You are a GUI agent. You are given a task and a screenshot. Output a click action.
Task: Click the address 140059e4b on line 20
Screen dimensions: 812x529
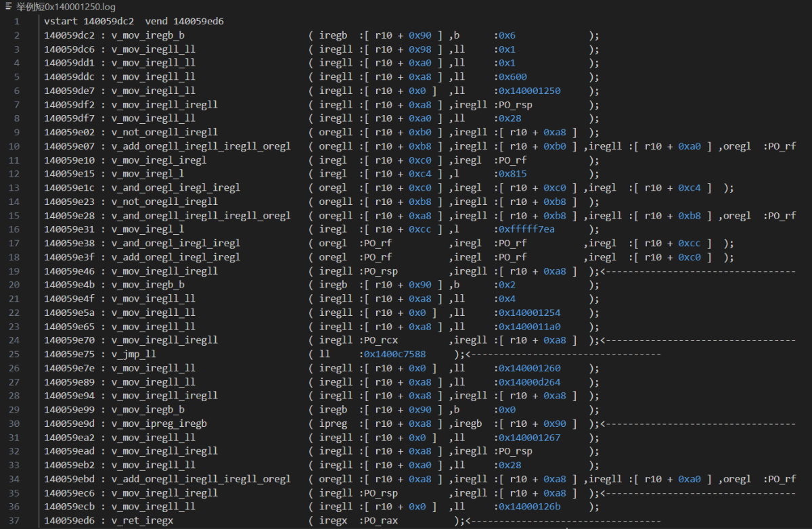(69, 285)
